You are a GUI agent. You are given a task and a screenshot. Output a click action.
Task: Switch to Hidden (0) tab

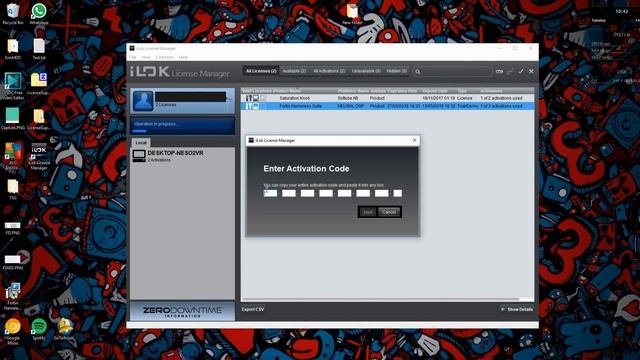[x=397, y=71]
